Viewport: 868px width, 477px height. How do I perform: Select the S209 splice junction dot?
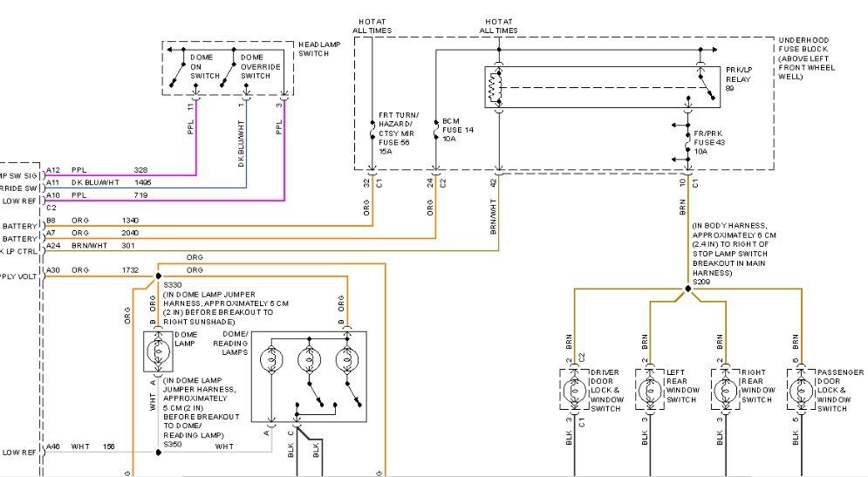pos(688,289)
